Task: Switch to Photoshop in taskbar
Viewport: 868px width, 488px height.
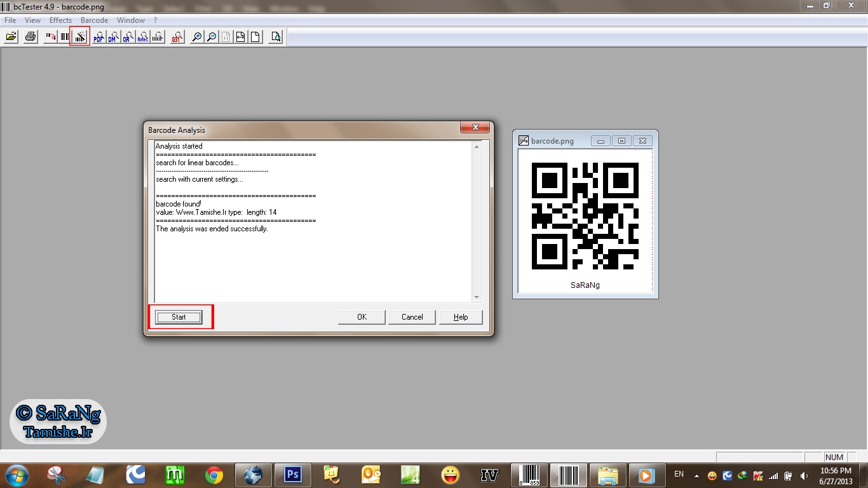Action: tap(292, 475)
